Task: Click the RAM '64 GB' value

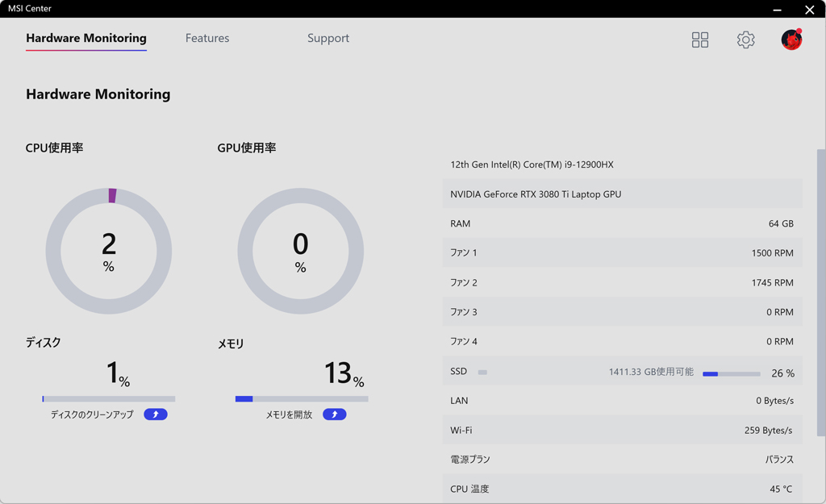Action: tap(781, 223)
